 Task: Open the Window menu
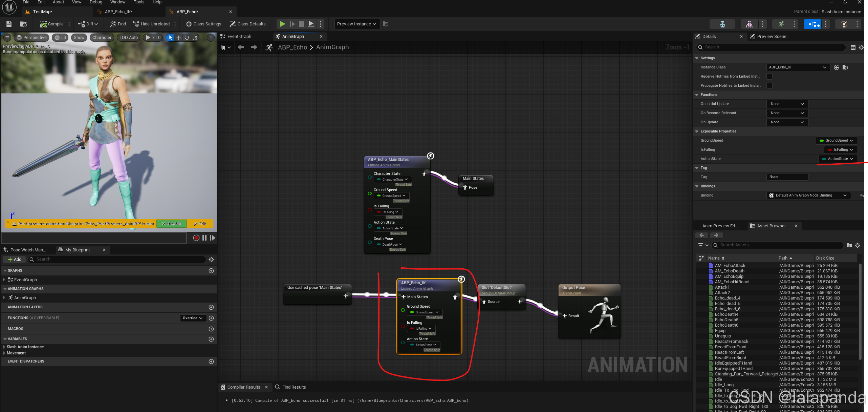(x=118, y=2)
